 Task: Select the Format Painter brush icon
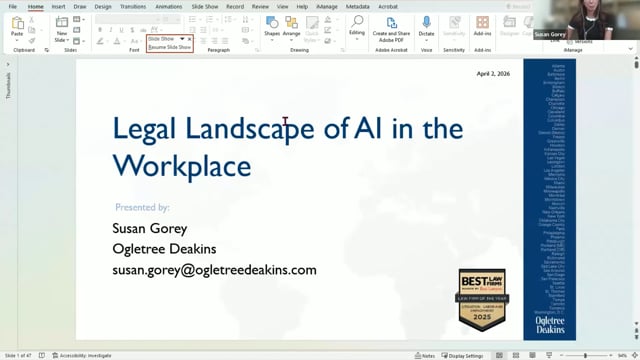coord(32,40)
